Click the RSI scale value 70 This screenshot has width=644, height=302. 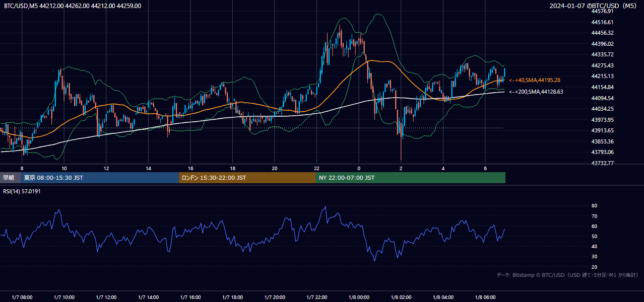pos(594,216)
